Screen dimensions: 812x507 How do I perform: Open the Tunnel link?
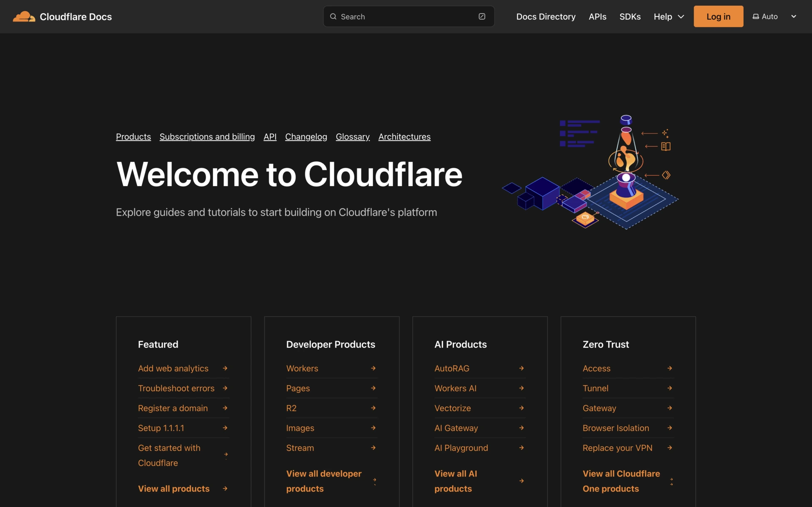(595, 388)
